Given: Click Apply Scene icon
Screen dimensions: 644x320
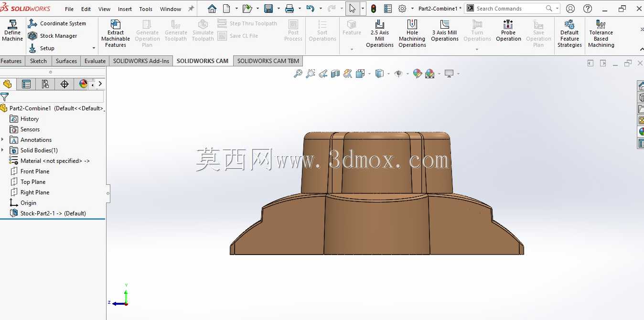Looking at the screenshot, I should pos(429,74).
